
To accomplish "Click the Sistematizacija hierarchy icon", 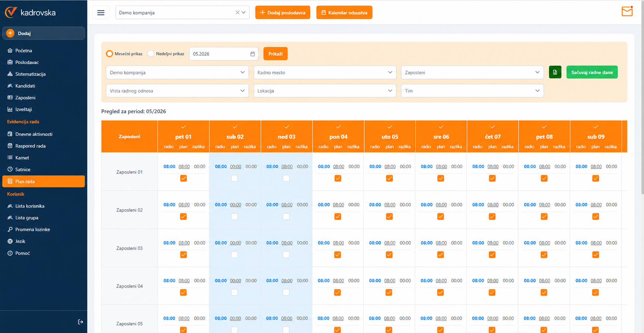I will [10, 74].
